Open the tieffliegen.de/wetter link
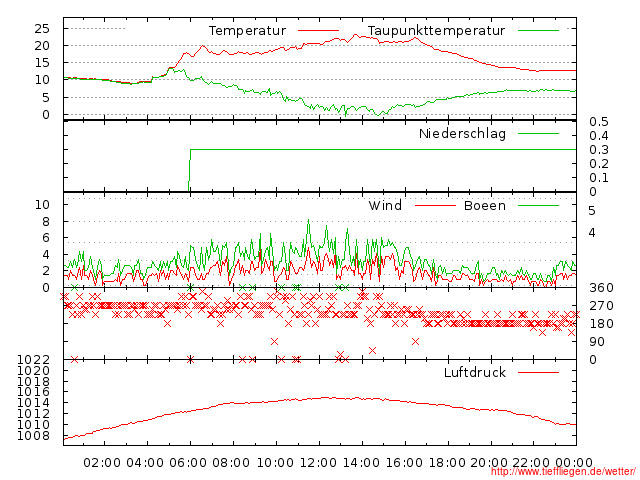 click(x=563, y=472)
